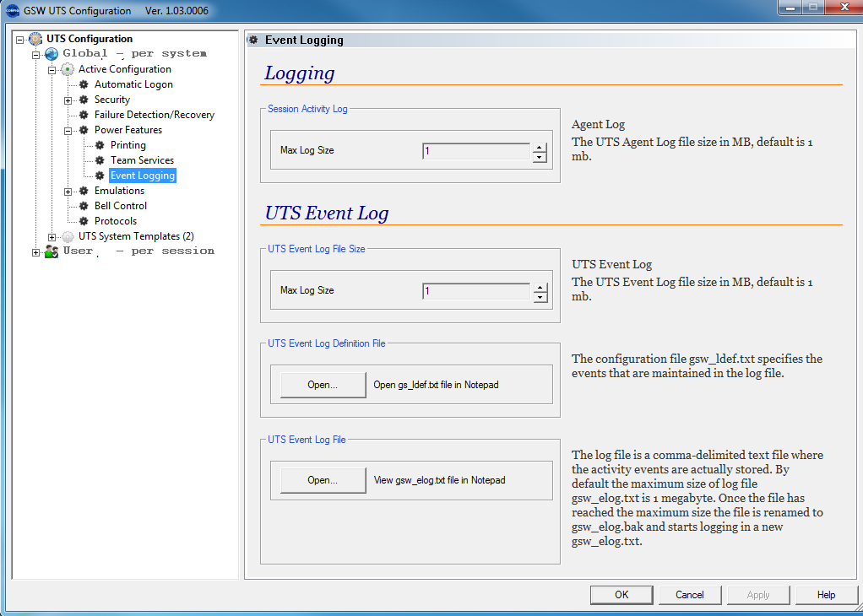The height and width of the screenshot is (616, 863).
Task: Select Event Logging in the tree
Action: click(143, 176)
